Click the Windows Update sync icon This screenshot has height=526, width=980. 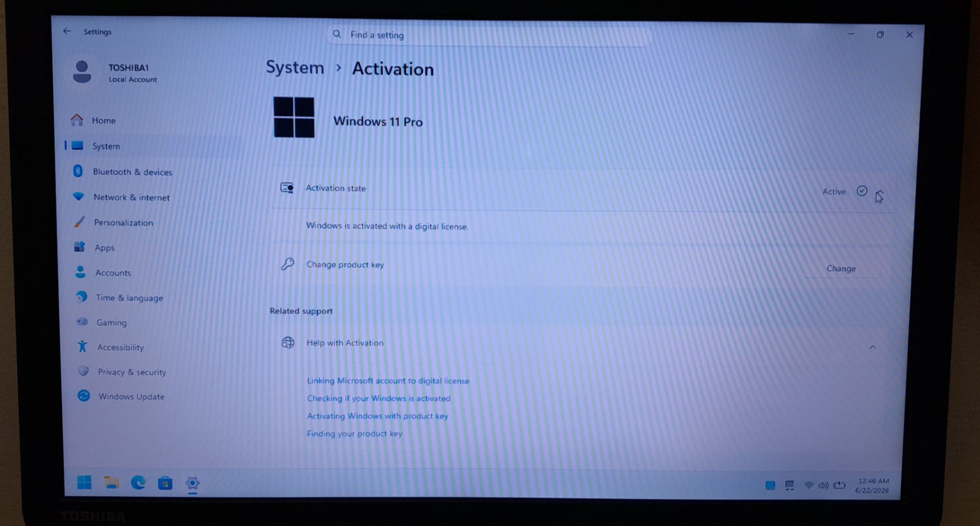(84, 395)
